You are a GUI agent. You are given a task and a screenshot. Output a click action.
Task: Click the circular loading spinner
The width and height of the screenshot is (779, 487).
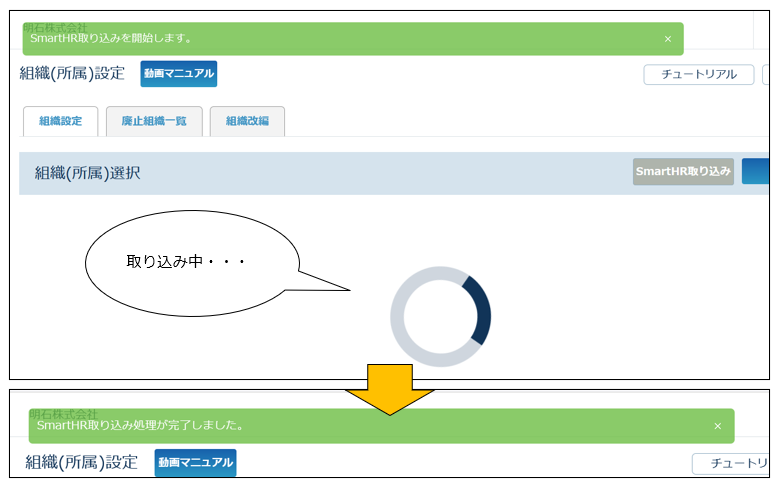tap(440, 317)
